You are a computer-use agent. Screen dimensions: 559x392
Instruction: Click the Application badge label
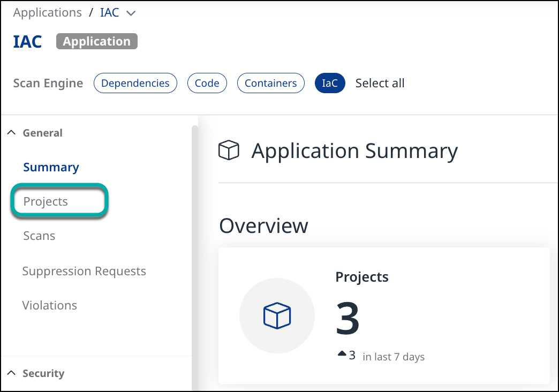tap(96, 41)
